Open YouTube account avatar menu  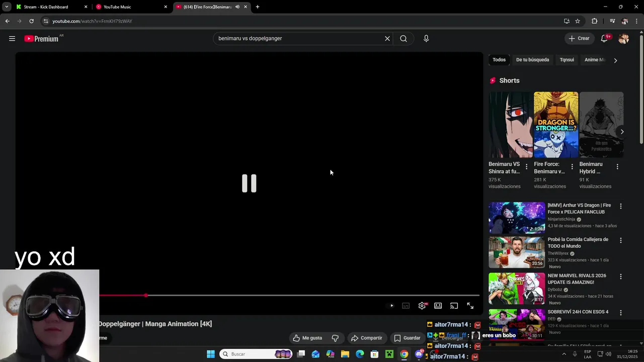[623, 39]
